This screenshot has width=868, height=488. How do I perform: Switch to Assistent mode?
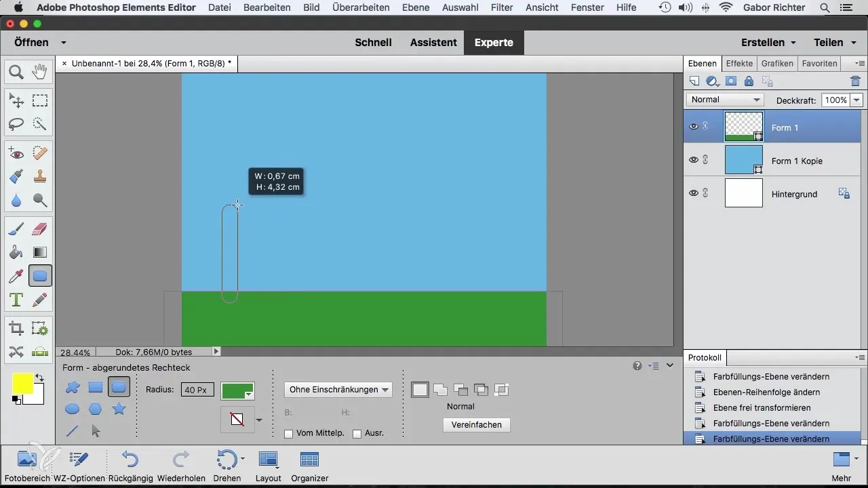tap(433, 42)
